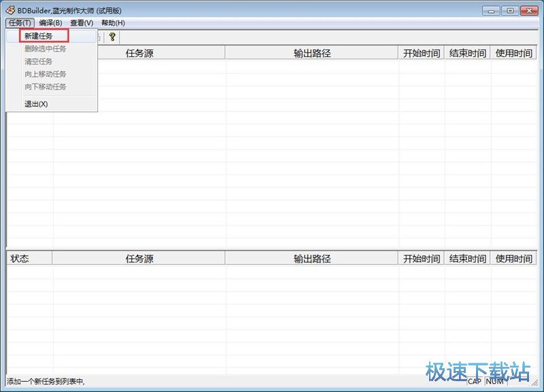The height and width of the screenshot is (392, 544).
Task: Click the CAP indicator in status bar
Action: pos(474,381)
